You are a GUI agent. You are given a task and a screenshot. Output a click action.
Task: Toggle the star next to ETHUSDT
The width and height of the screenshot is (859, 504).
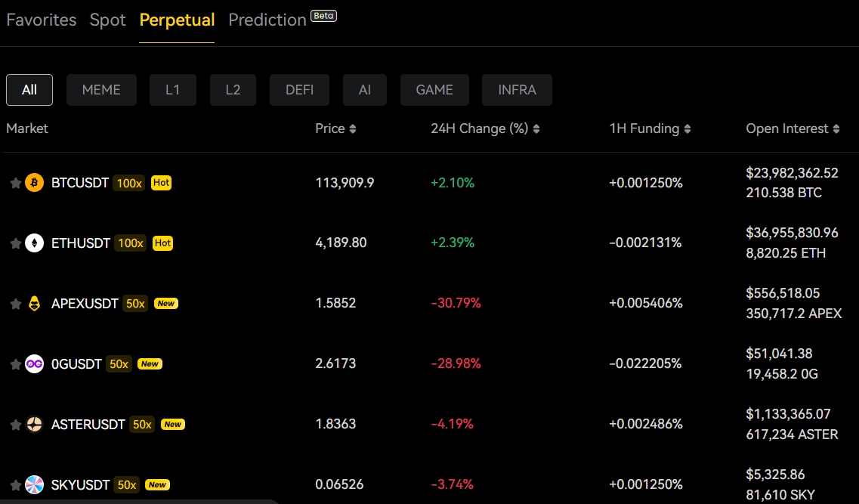(14, 243)
